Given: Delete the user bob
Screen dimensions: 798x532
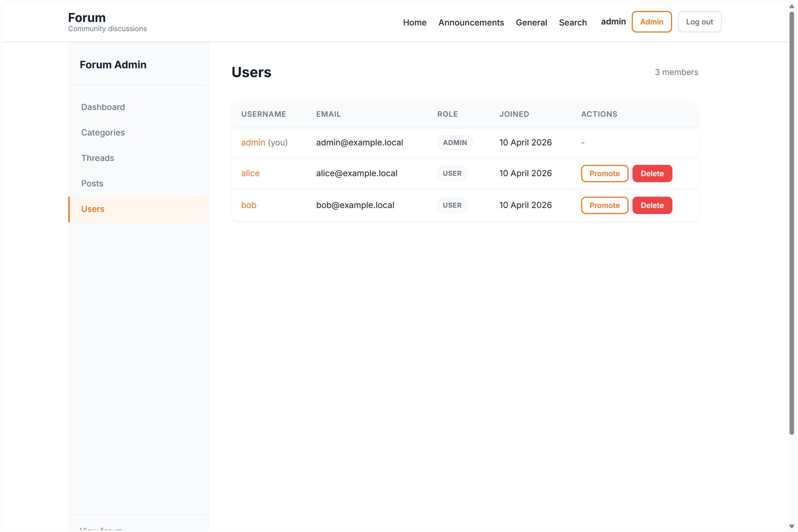Looking at the screenshot, I should (x=652, y=205).
